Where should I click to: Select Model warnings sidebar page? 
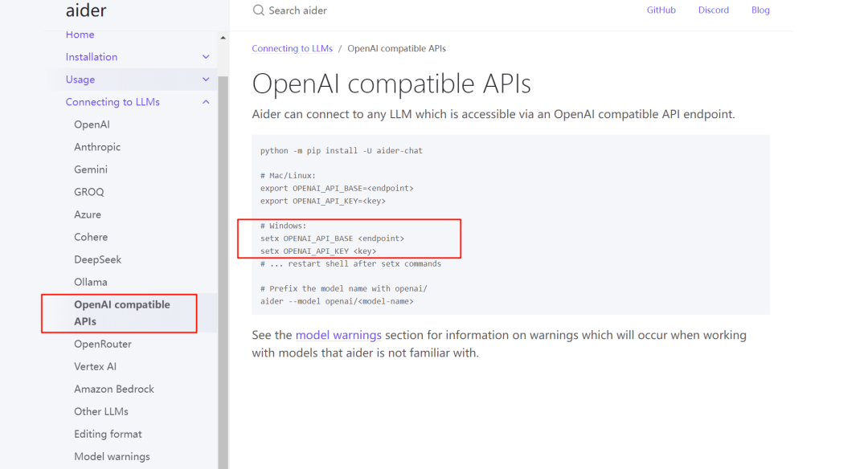tap(112, 457)
